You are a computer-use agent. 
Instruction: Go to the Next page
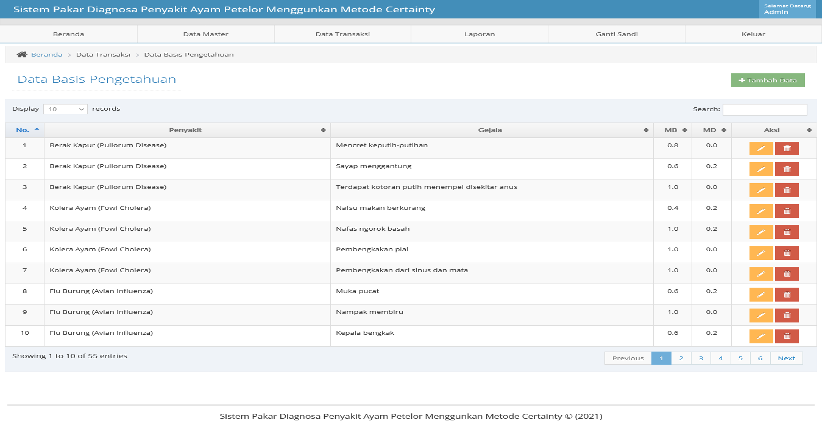(x=786, y=358)
